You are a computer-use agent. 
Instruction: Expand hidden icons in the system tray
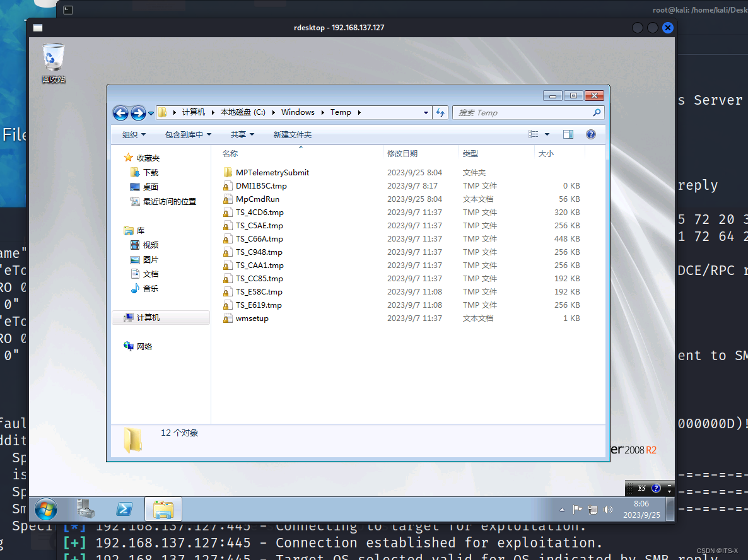(x=561, y=509)
